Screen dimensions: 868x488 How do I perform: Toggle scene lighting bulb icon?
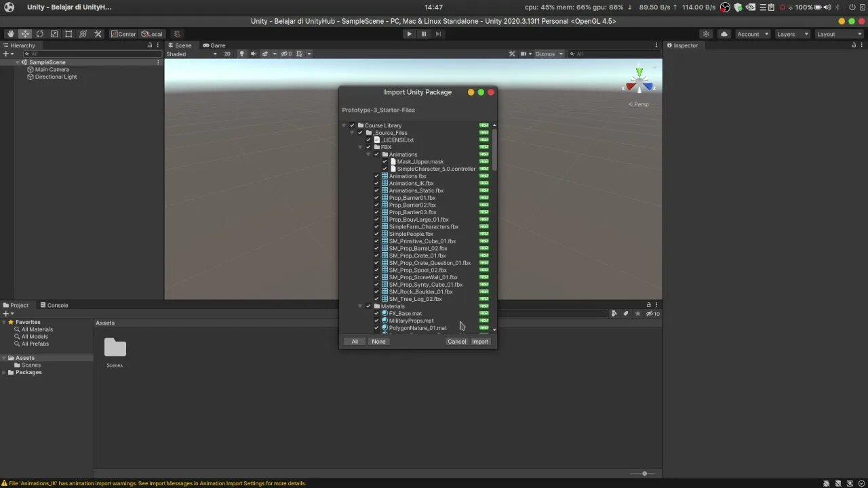pos(241,54)
